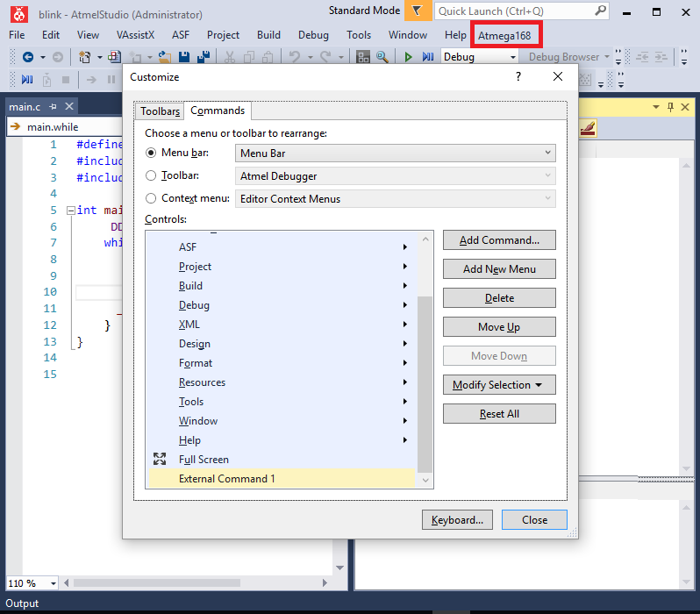Click Start Debugging and Break in second toolbar row

coord(27,80)
